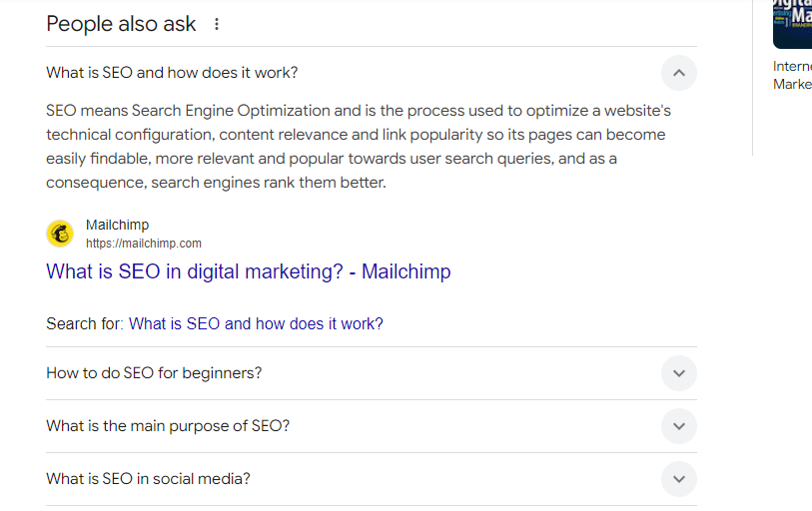Select the Mailchimp site name
Screen dimensions: 812x511
tap(117, 226)
